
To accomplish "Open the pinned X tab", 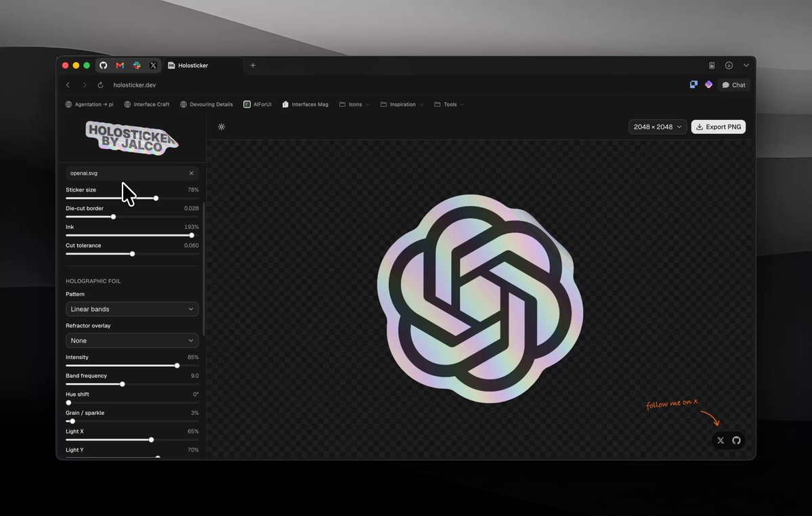I will point(153,65).
